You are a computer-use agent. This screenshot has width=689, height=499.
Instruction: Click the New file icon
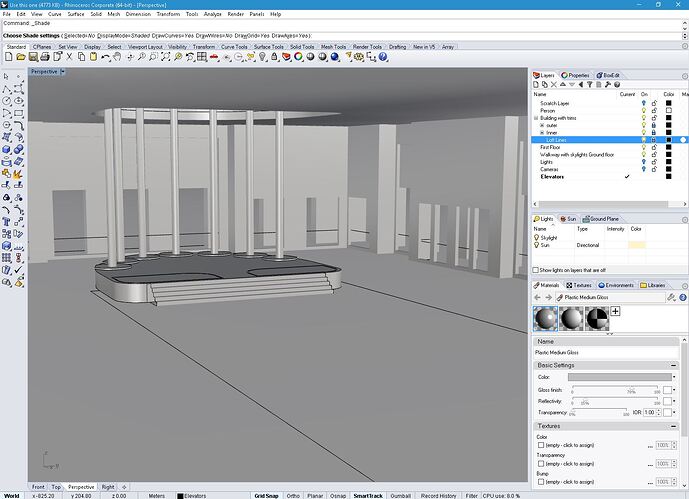click(x=9, y=57)
